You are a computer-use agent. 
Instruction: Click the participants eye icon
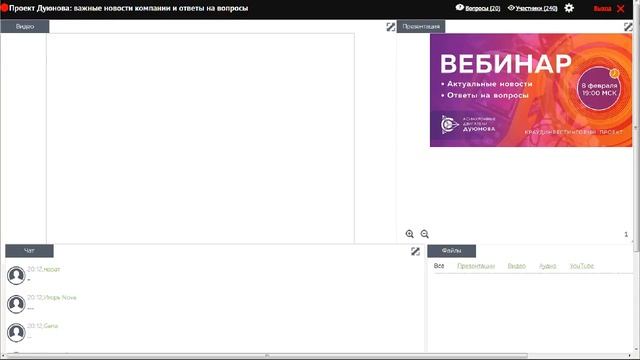511,8
